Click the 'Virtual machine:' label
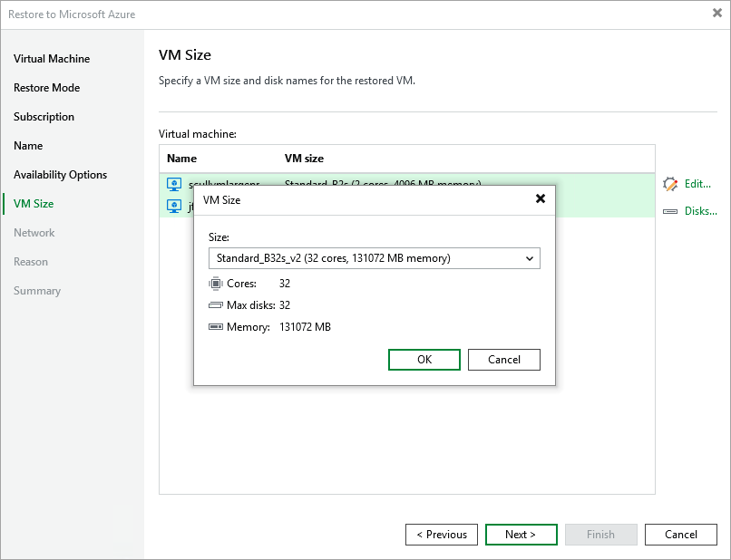 pyautogui.click(x=198, y=134)
